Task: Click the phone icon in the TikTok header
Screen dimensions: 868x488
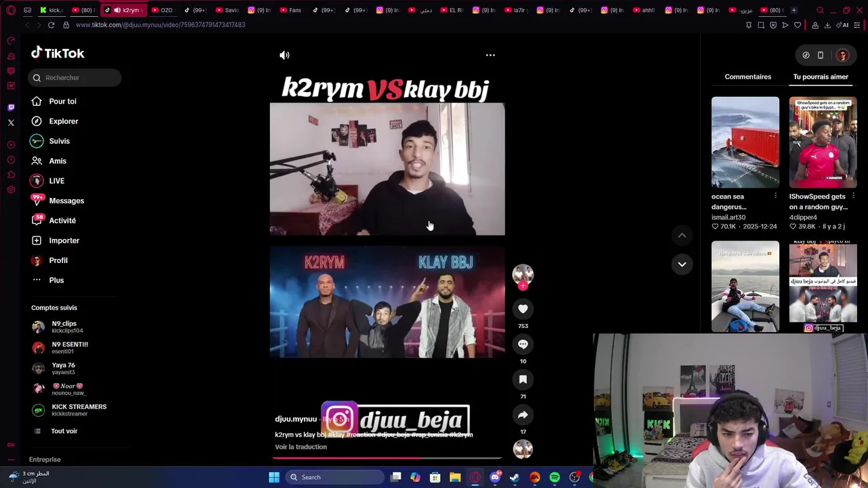Action: point(821,56)
